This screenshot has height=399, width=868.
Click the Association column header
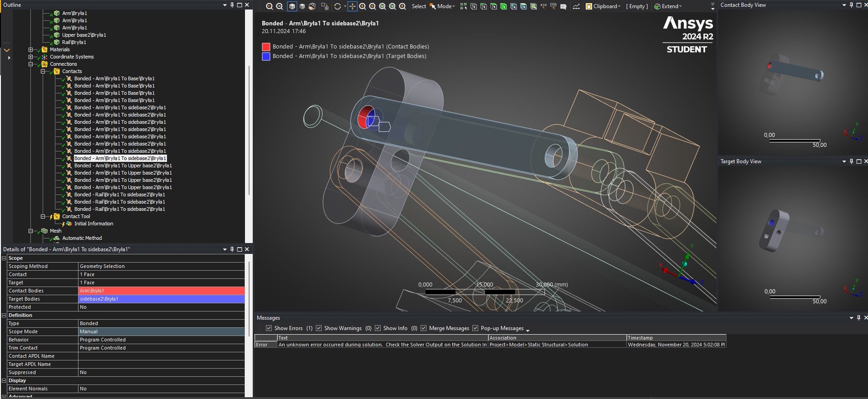tap(557, 338)
